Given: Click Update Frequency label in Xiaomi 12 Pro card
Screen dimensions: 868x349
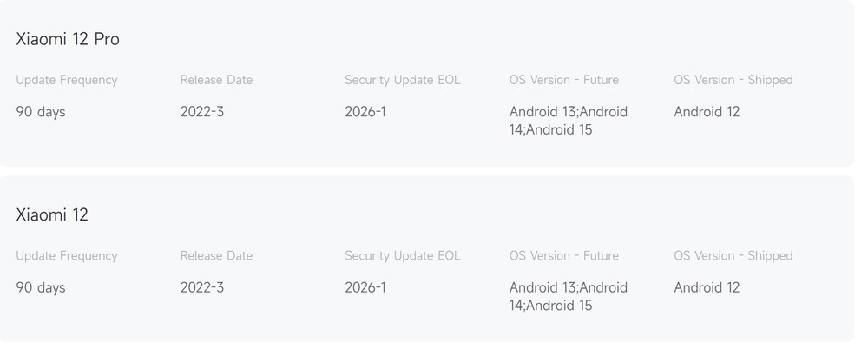Looking at the screenshot, I should (67, 80).
